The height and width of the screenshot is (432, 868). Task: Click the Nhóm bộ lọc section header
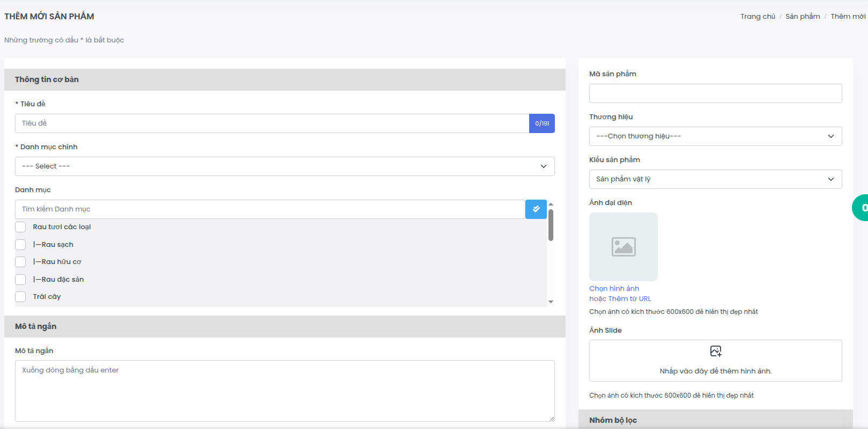click(715, 420)
